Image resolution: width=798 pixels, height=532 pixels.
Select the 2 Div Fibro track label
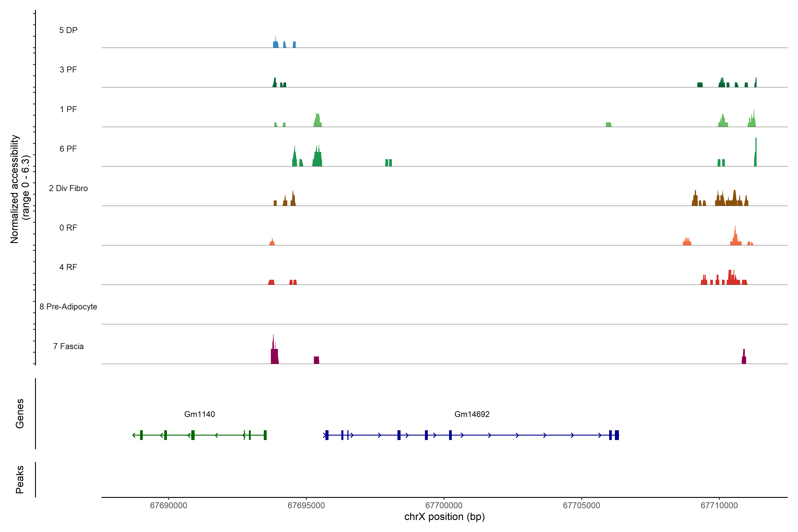point(68,188)
